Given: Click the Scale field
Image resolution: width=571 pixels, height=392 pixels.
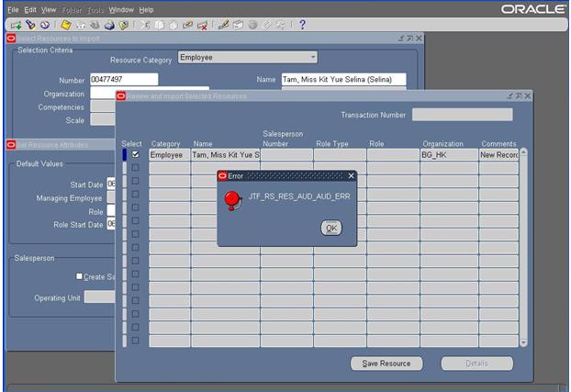Looking at the screenshot, I should pyautogui.click(x=103, y=119).
